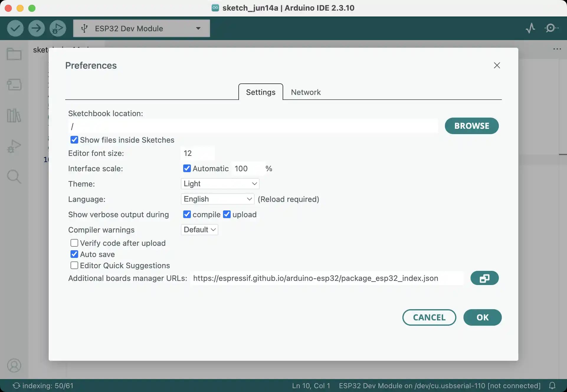Open the Language dropdown showing English
This screenshot has width=567, height=392.
point(217,199)
